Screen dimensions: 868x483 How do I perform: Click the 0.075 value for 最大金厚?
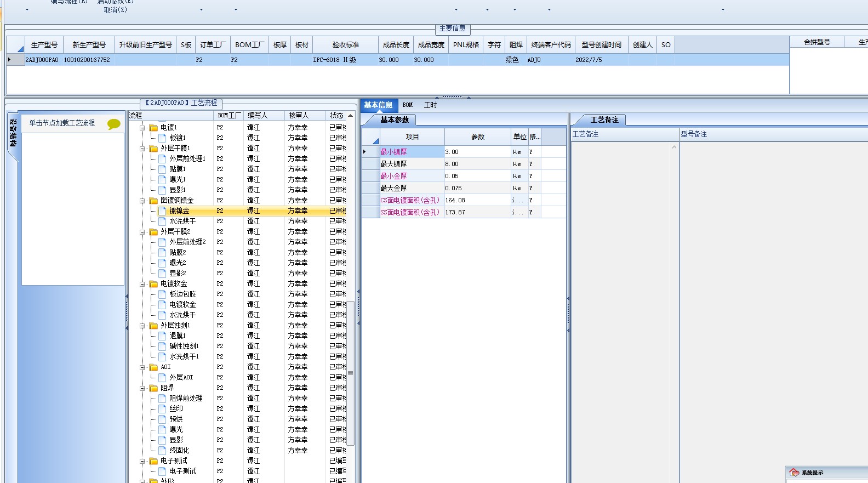coord(477,188)
